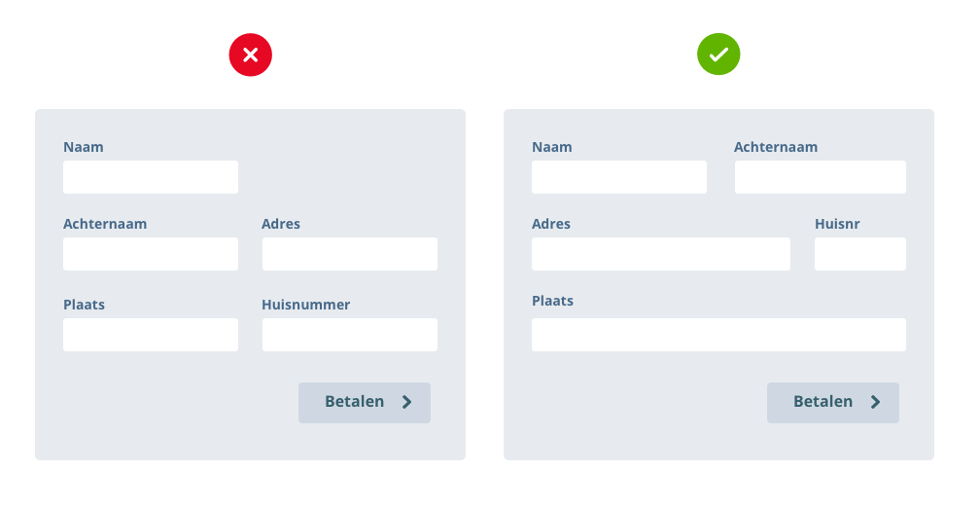Select the Achternaam input in the left form

(x=151, y=254)
